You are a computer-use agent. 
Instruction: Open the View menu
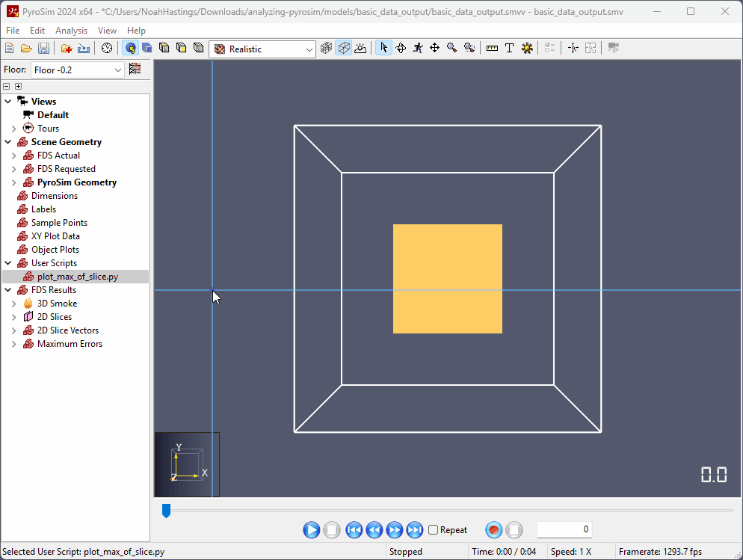click(x=107, y=31)
